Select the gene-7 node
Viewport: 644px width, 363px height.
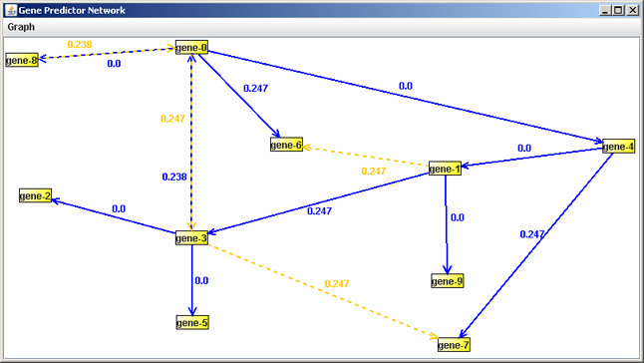tap(454, 345)
